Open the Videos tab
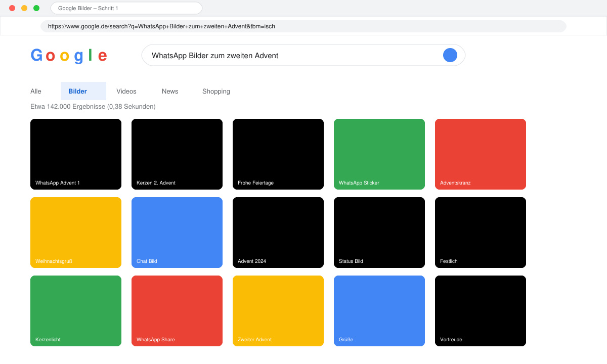Viewport: 607px width, 364px height. coord(126,92)
